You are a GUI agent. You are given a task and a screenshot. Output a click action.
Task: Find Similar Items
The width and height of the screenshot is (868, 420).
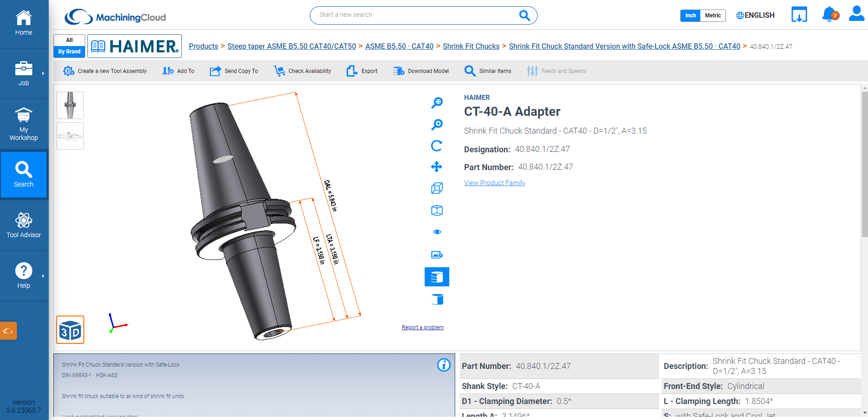488,71
